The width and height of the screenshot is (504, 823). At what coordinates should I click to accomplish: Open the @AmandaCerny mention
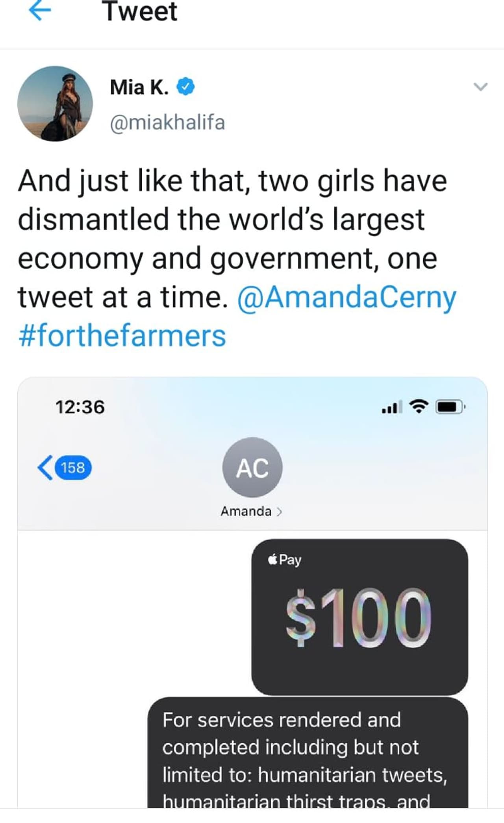coord(346,297)
